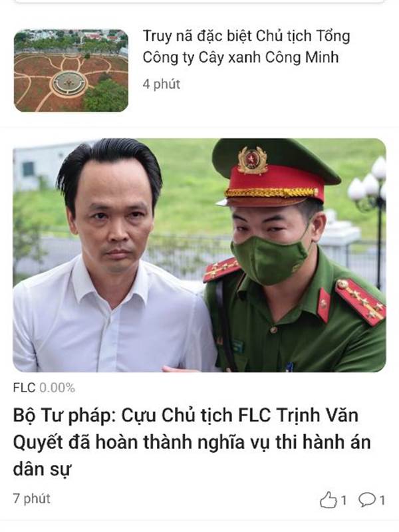Click the '7 phút' timestamp
The height and width of the screenshot is (532, 399).
coord(31,498)
